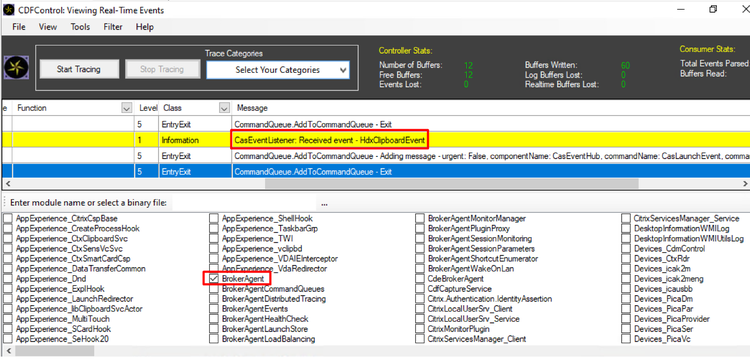Image resolution: width=750 pixels, height=363 pixels.
Task: Click the Number of Buffers value 12
Action: coord(468,65)
